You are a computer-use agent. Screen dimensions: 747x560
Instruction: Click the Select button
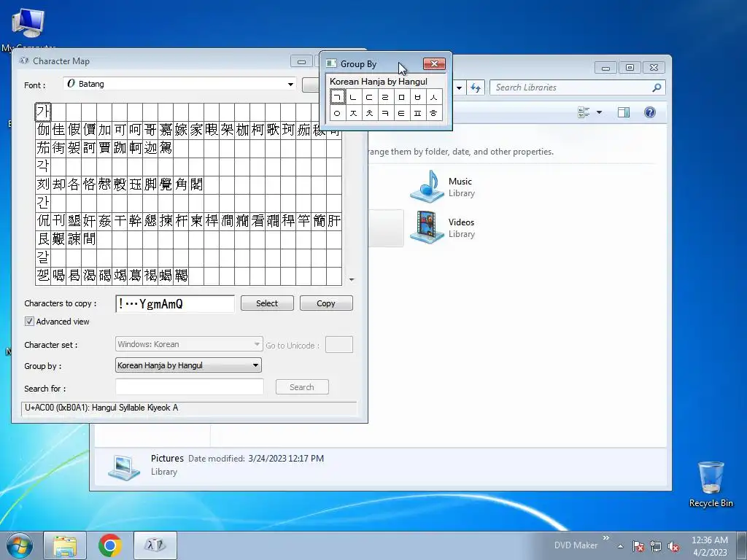tap(267, 303)
